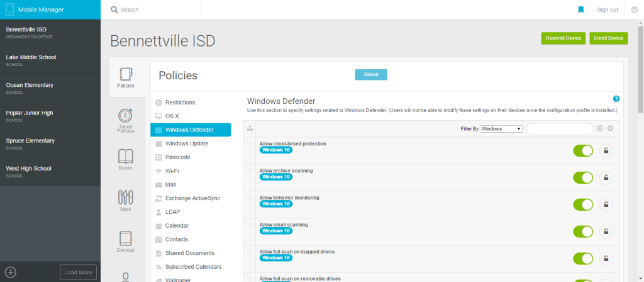This screenshot has height=282, width=644.
Task: Select Calendar policy category
Action: pyautogui.click(x=191, y=226)
